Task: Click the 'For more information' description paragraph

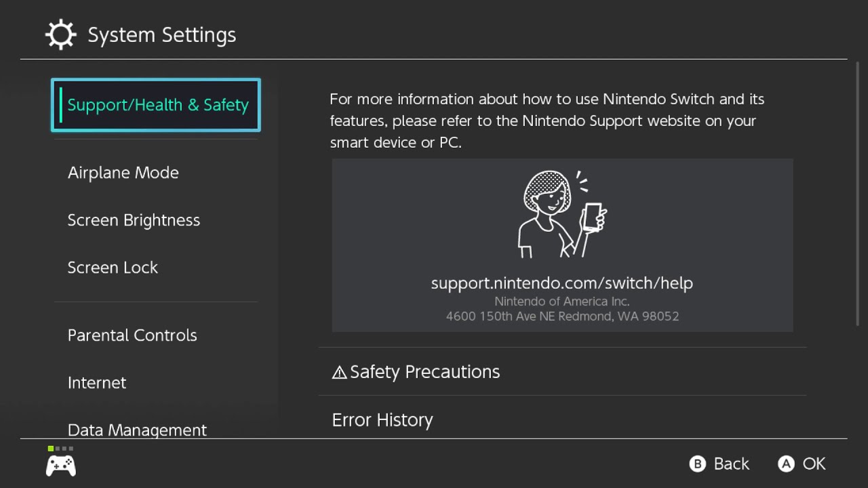Action: click(547, 121)
